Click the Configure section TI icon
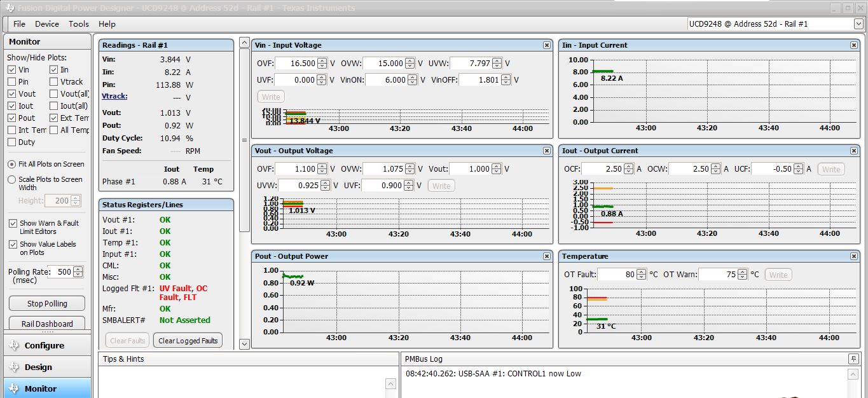Screen dimensions: 868x398 tap(15, 346)
